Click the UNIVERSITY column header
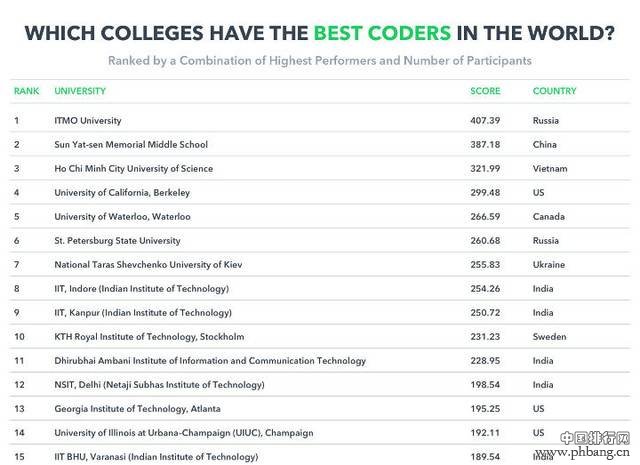 (80, 91)
